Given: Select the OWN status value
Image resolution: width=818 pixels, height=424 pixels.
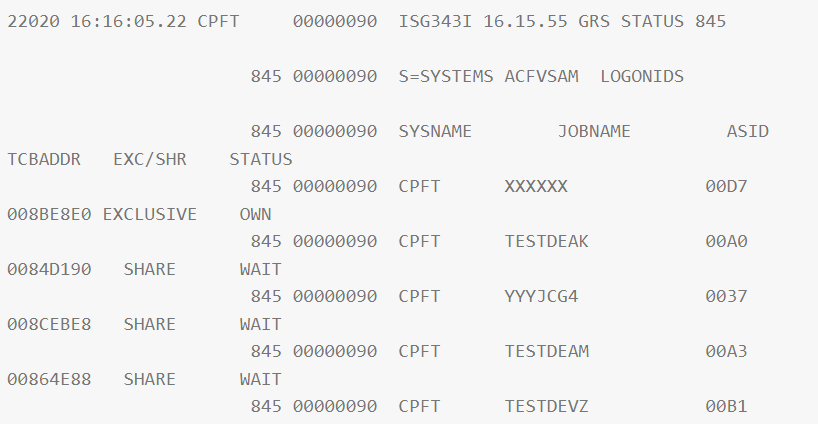Looking at the screenshot, I should pyautogui.click(x=256, y=214).
